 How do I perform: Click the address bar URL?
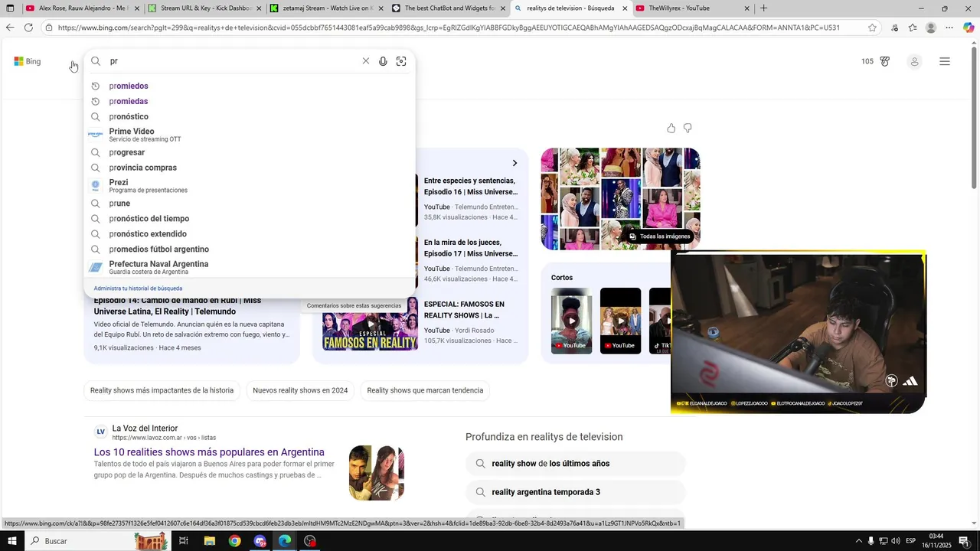pyautogui.click(x=448, y=28)
